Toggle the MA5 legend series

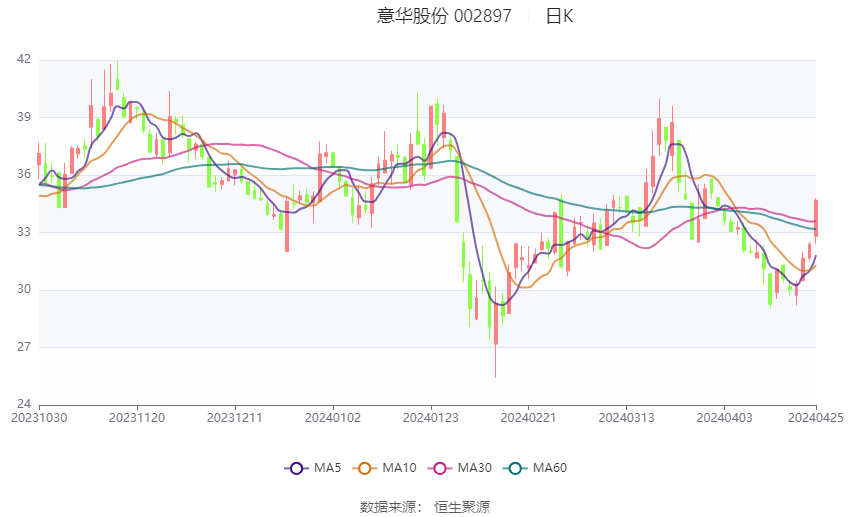313,468
